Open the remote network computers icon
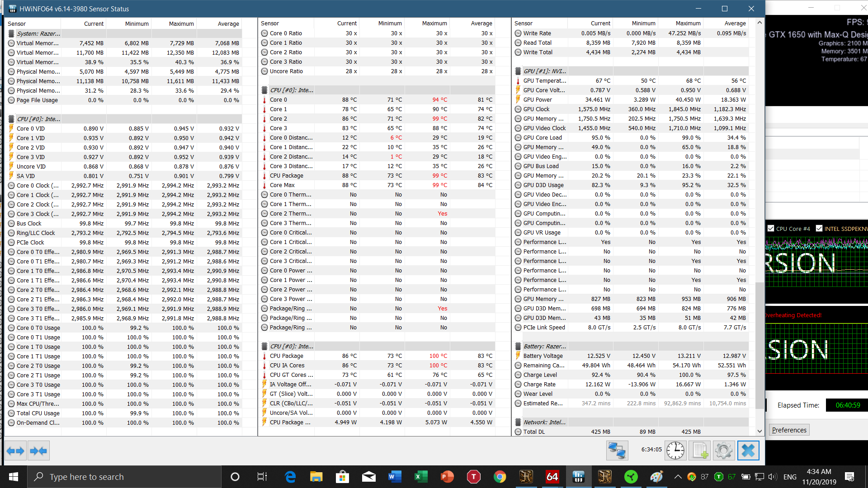This screenshot has height=488, width=868. coord(617,450)
